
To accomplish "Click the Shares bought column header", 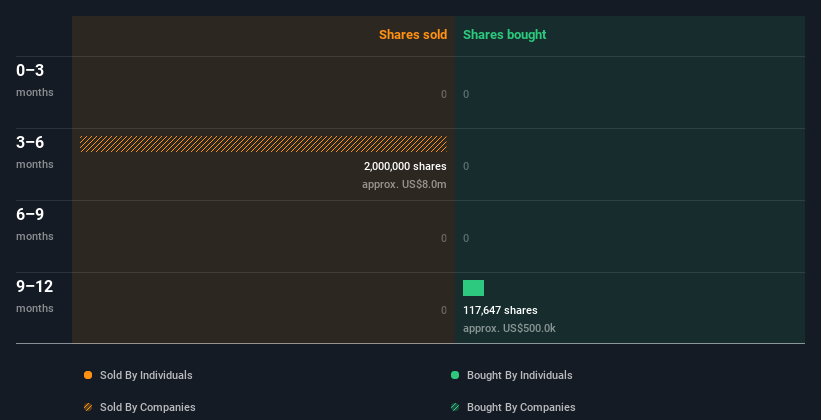I will point(505,35).
